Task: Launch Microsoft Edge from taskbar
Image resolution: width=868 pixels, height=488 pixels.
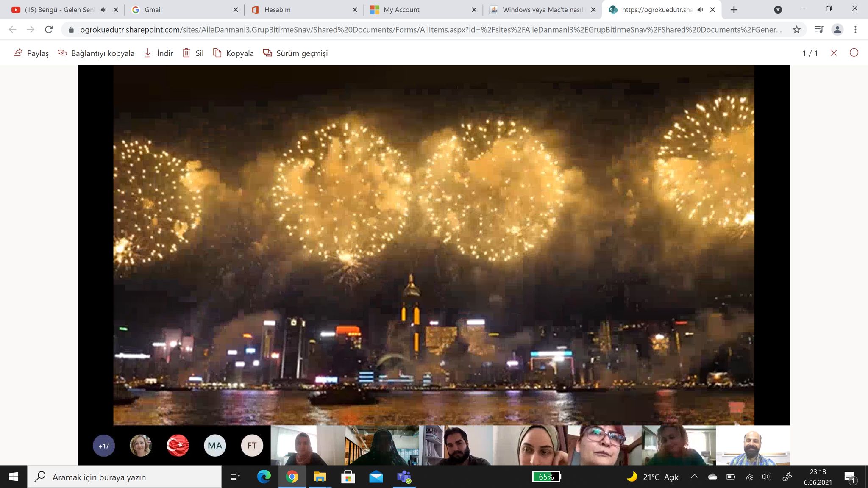Action: (x=264, y=477)
